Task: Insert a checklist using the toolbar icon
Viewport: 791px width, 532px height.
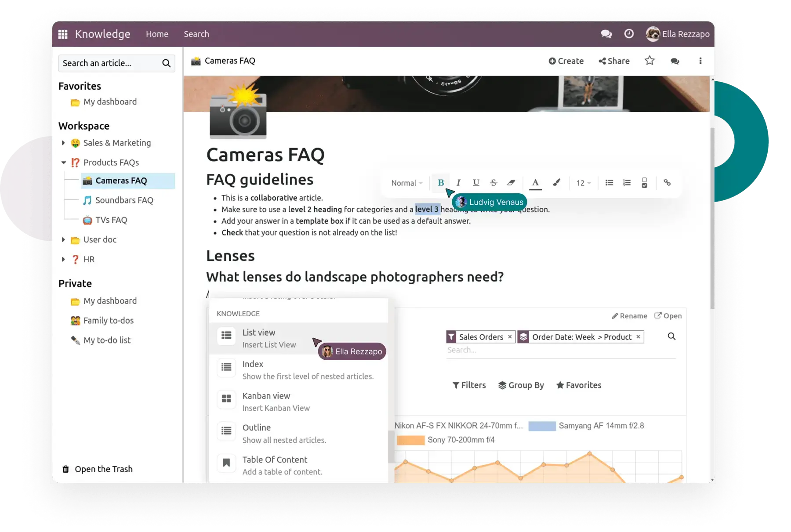Action: [645, 182]
